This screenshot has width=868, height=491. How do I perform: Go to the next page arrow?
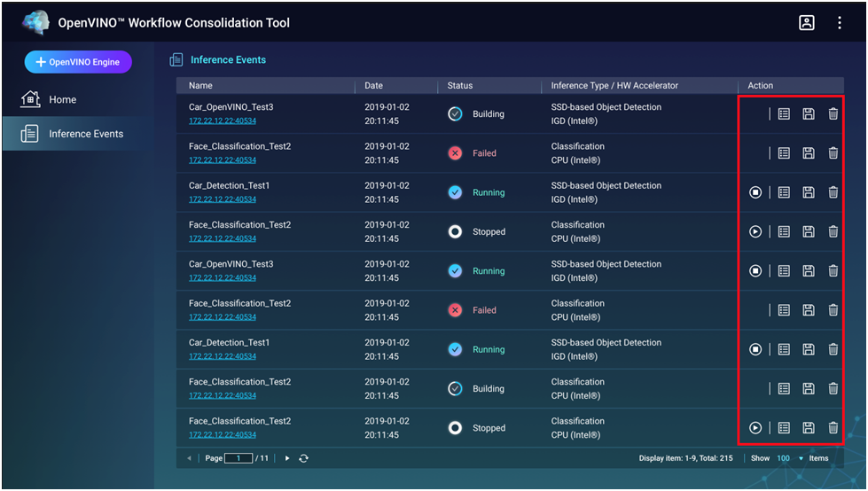pos(286,458)
